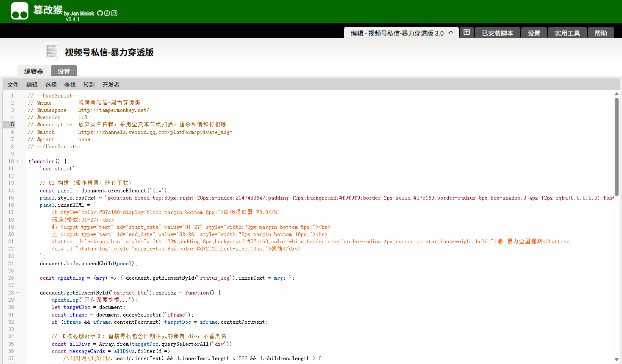The height and width of the screenshot is (364, 622).
Task: Open the Facebook icon link
Action: (107, 13)
